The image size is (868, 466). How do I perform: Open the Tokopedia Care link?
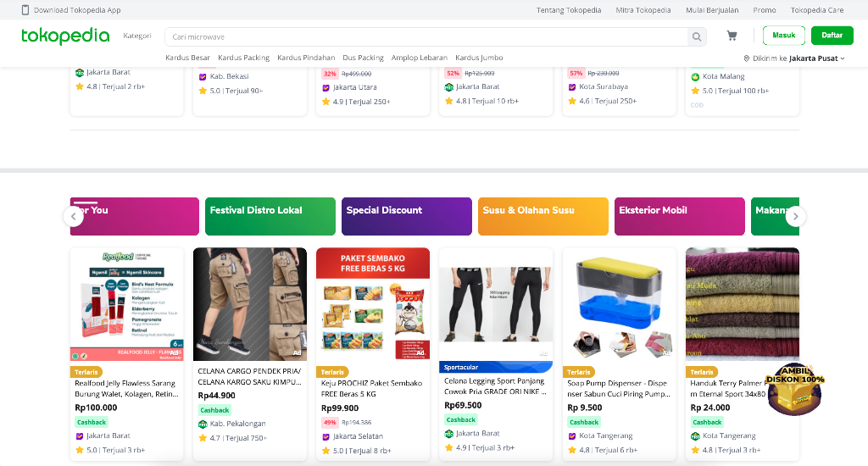pos(817,10)
